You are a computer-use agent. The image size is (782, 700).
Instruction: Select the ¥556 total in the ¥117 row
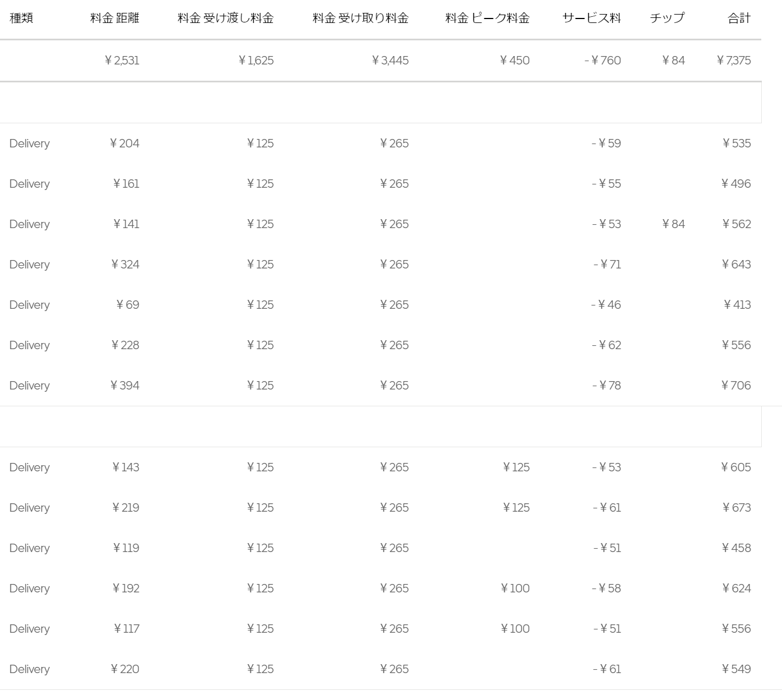click(x=736, y=629)
